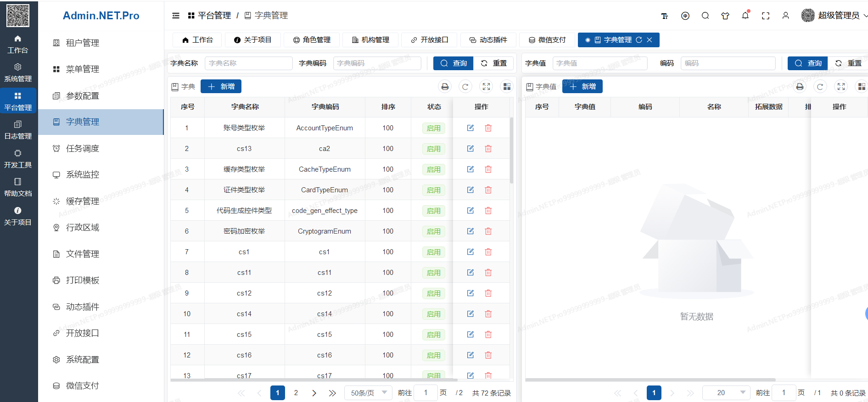Click 新增 button in 字典值 panel
The width and height of the screenshot is (868, 402).
click(582, 86)
